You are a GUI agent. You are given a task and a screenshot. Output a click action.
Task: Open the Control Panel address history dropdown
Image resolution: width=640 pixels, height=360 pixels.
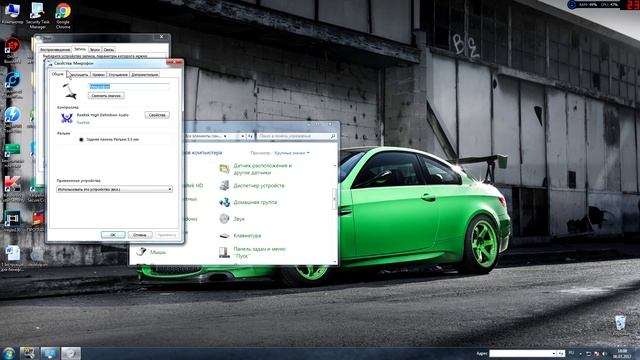[x=242, y=136]
